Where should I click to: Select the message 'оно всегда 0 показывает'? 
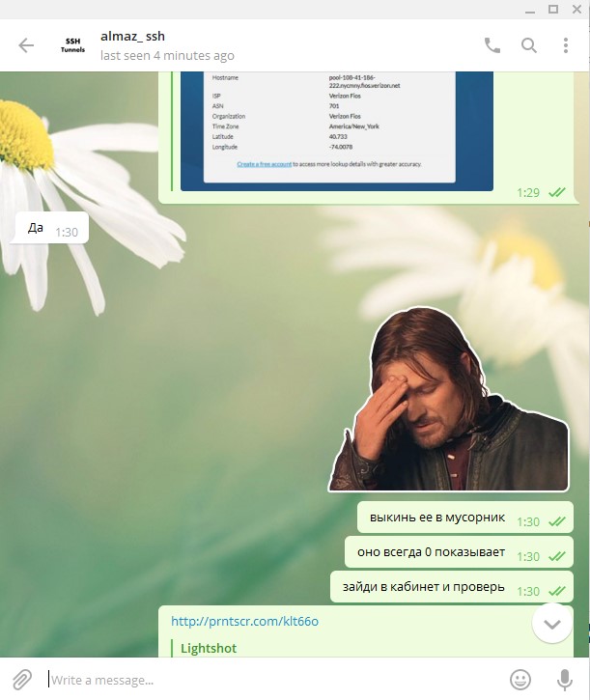click(x=459, y=552)
